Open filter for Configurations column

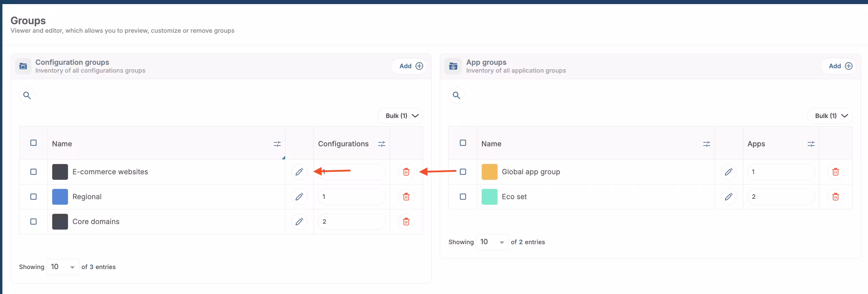[x=381, y=144]
